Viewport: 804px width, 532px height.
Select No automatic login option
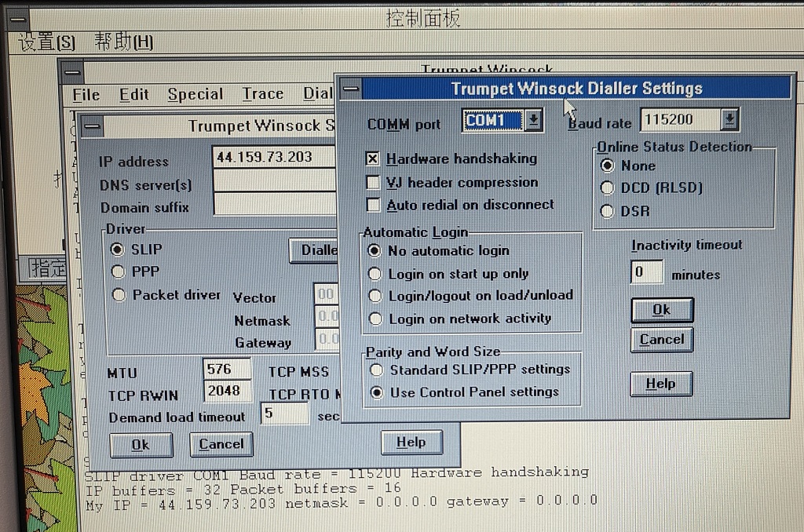375,250
